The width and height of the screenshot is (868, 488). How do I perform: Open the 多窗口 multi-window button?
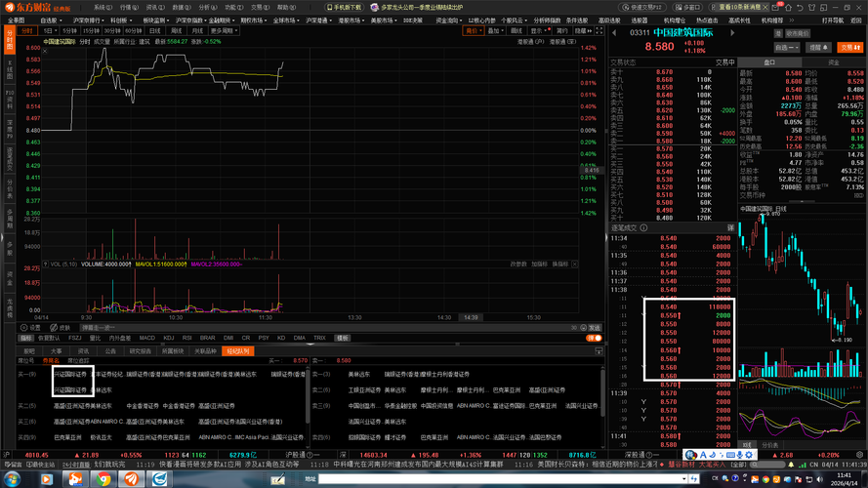coord(688,7)
